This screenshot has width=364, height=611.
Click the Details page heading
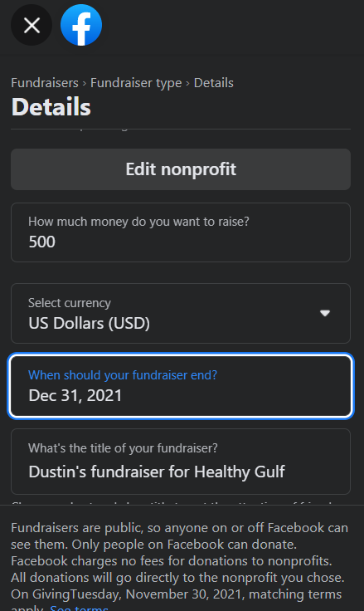click(51, 107)
